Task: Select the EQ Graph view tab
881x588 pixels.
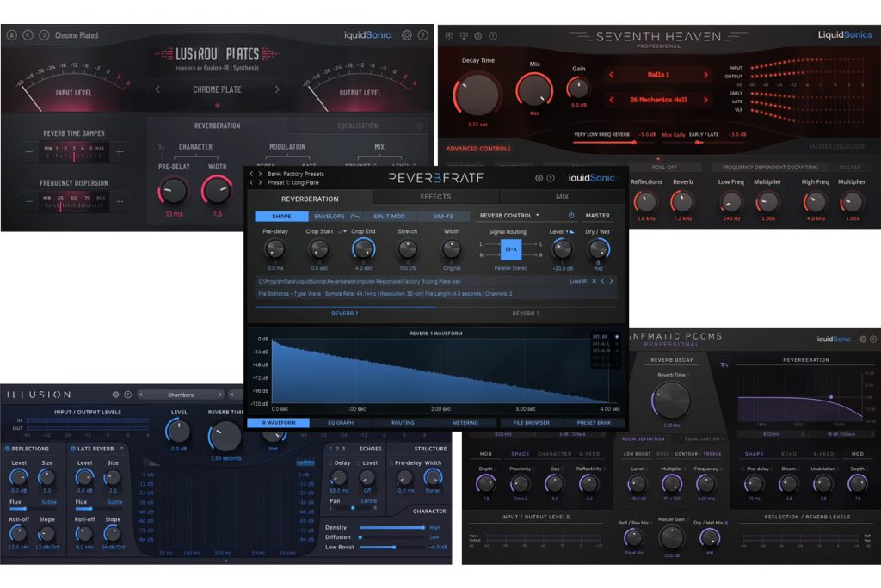Action: (x=342, y=423)
